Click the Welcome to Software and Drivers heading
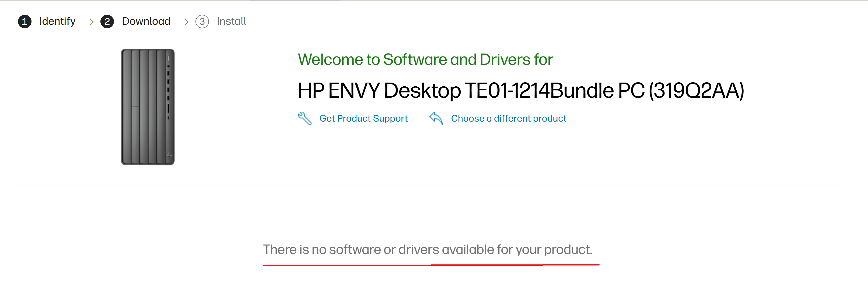The width and height of the screenshot is (868, 301). point(425,60)
